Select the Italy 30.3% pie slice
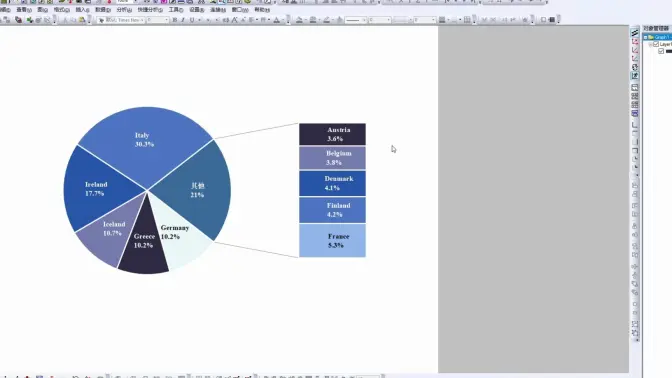Image resolution: width=672 pixels, height=378 pixels. (144, 140)
